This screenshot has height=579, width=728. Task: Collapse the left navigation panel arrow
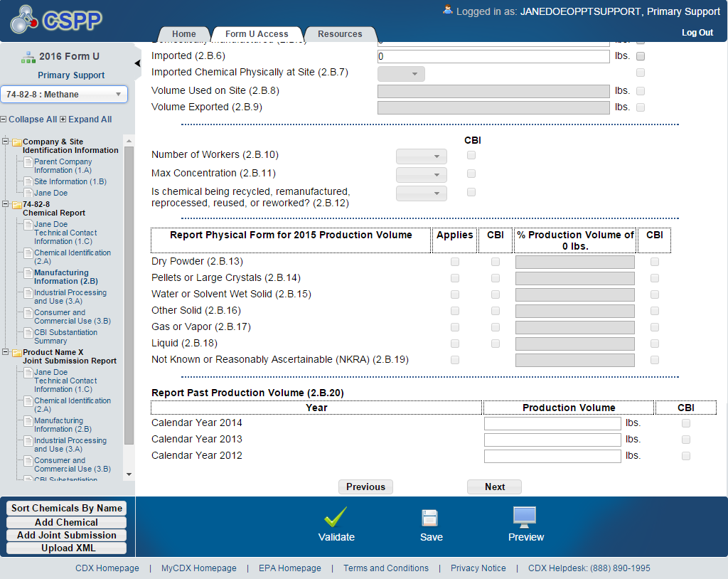[137, 63]
